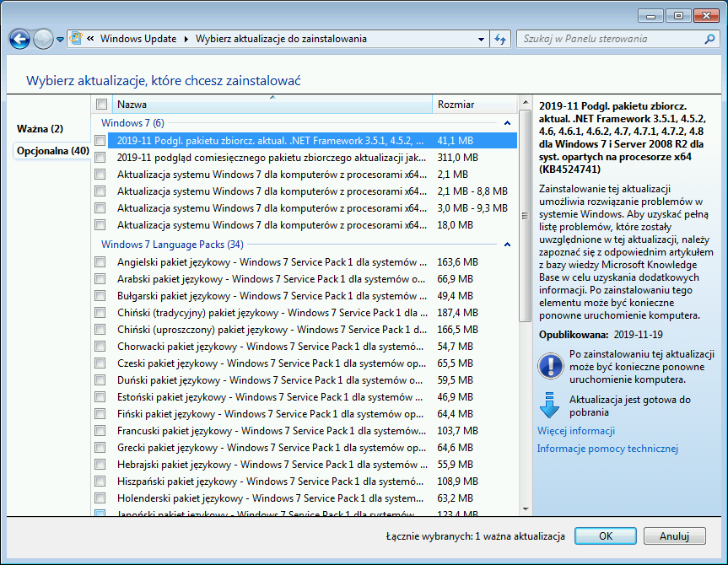This screenshot has width=728, height=565.
Task: Click the Forward navigation arrow
Action: pyautogui.click(x=43, y=39)
